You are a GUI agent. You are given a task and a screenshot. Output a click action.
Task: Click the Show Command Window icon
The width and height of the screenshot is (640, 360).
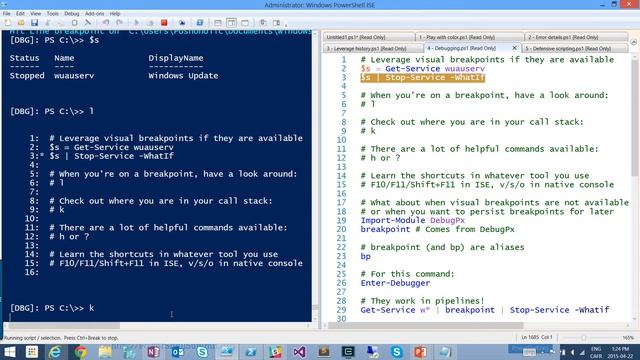[262, 23]
